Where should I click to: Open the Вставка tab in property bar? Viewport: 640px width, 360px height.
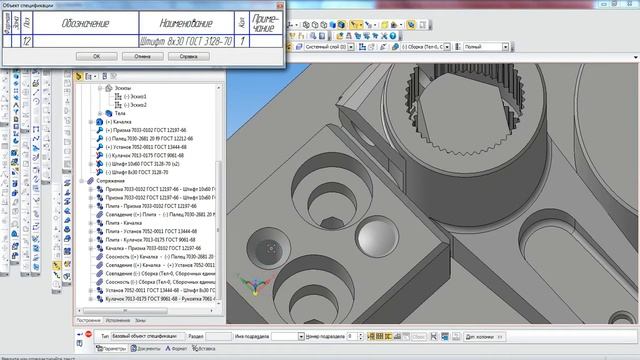pyautogui.click(x=204, y=349)
